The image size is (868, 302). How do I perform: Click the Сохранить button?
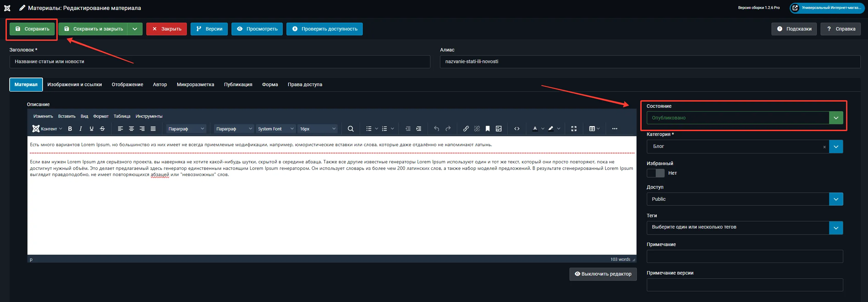pyautogui.click(x=32, y=29)
